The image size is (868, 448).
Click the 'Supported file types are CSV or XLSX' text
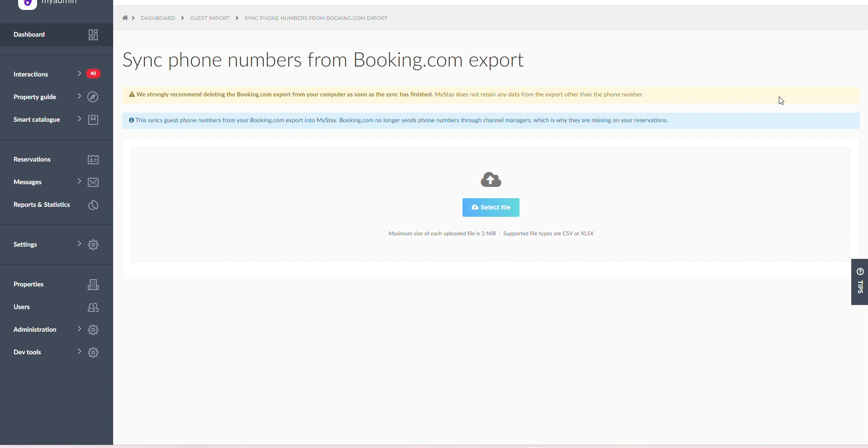[548, 234]
